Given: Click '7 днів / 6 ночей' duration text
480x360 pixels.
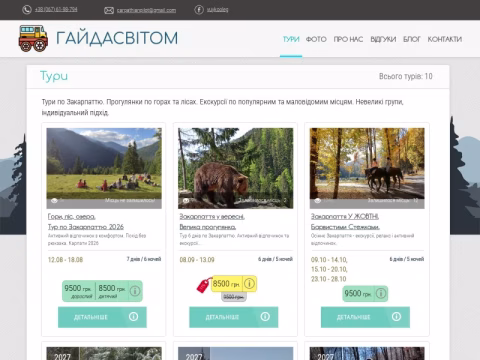Looking at the screenshot, I should (144, 259).
